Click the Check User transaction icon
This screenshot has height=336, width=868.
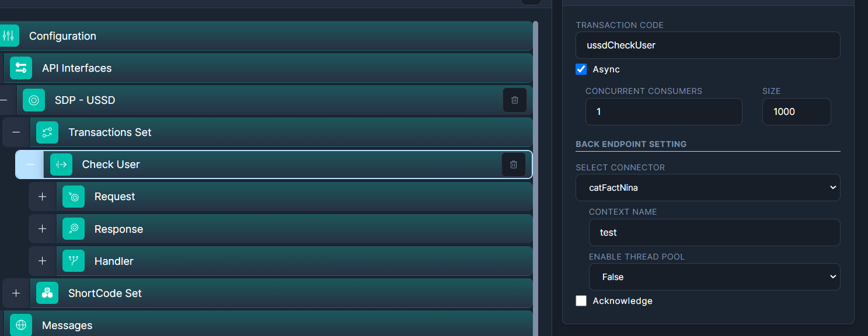click(61, 164)
